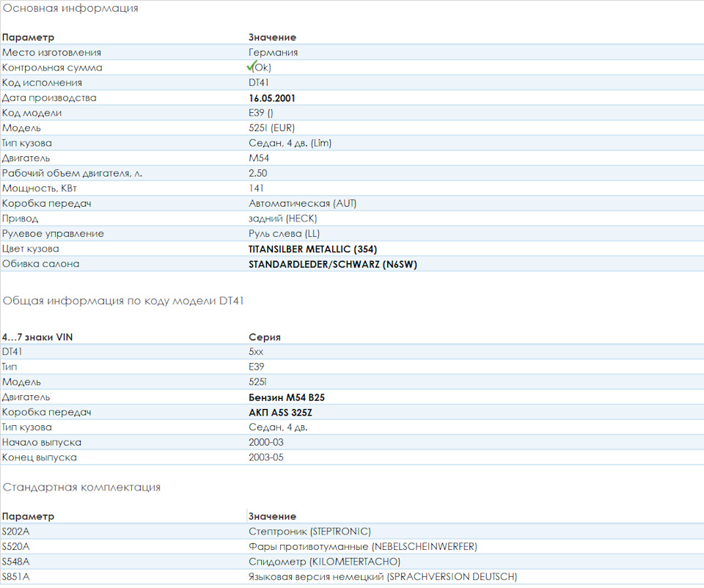
Task: Select the 'Рабочий объем двигателя, л.' label
Action: [x=73, y=173]
